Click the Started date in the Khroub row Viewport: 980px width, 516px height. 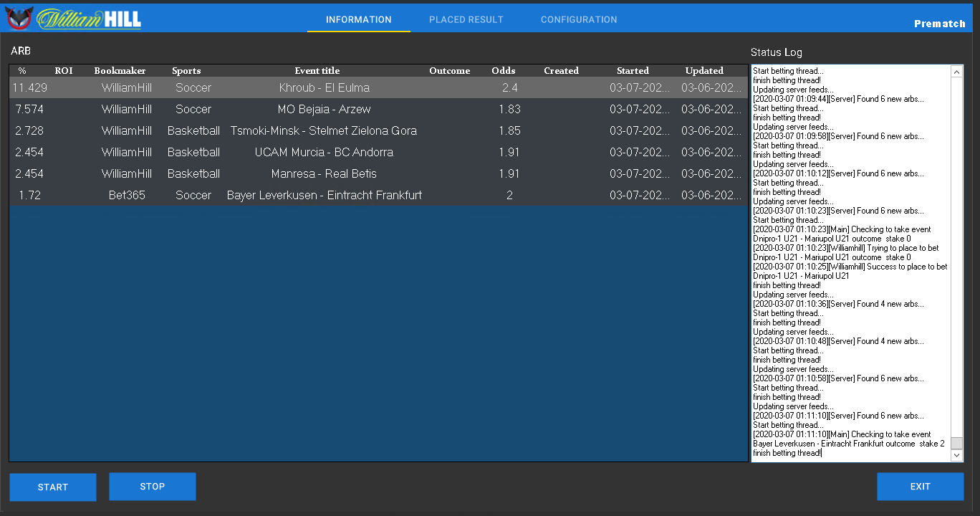pyautogui.click(x=640, y=88)
